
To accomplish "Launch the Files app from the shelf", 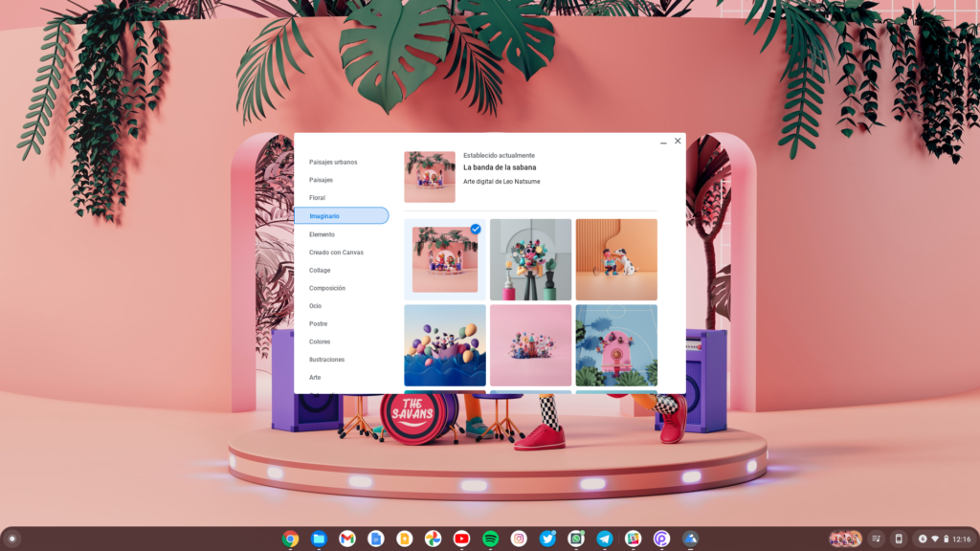I will pos(319,539).
